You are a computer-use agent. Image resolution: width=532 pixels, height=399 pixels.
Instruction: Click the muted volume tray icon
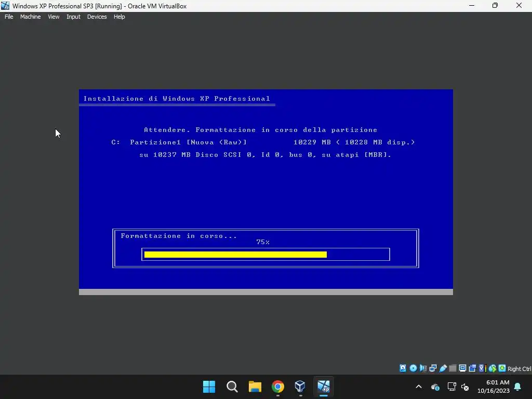pyautogui.click(x=465, y=387)
